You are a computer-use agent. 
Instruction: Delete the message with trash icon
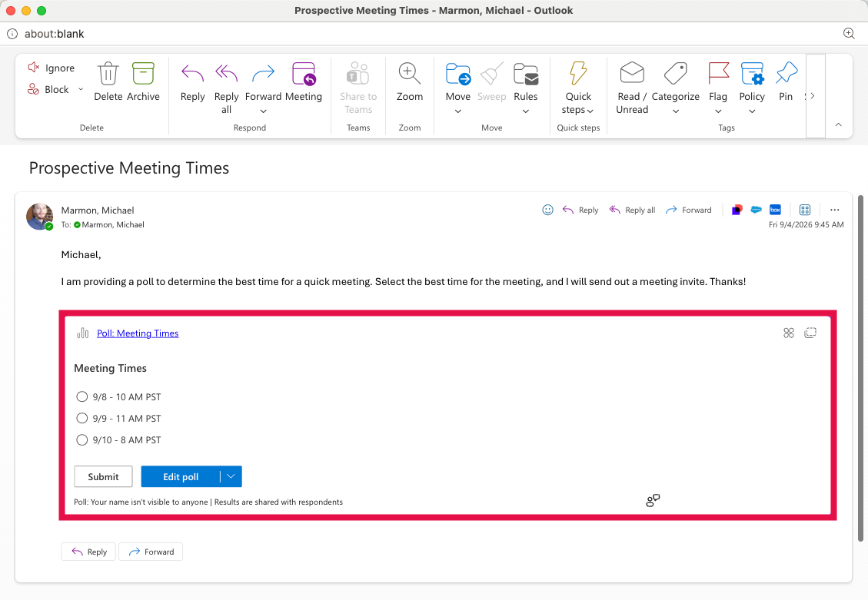[x=108, y=74]
